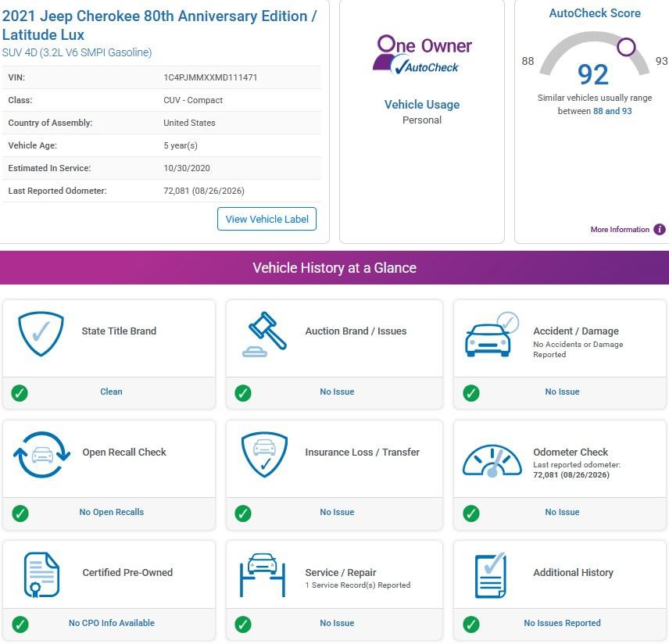Screen dimensions: 669x644
Task: Click the Country of Assembly United States value
Action: pyautogui.click(x=189, y=123)
